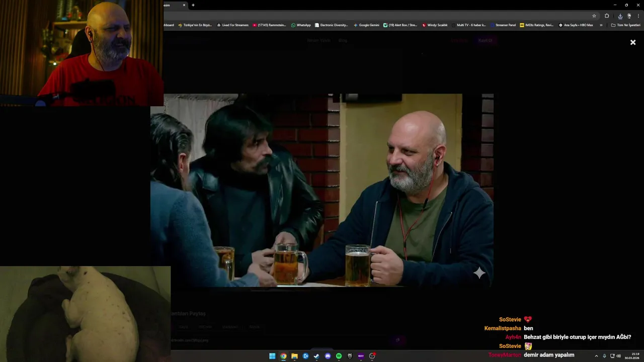Open the Windows Start menu
This screenshot has width=644, height=362.
pos(272,356)
